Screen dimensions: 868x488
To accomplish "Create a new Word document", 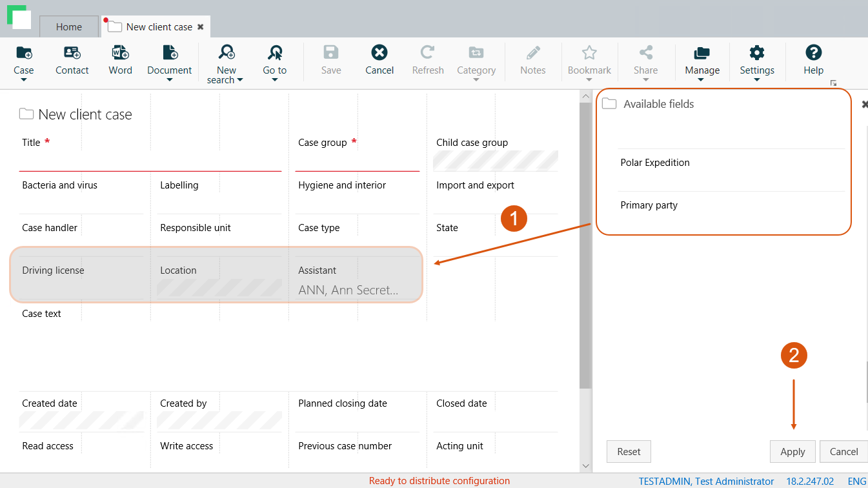I will tap(120, 54).
